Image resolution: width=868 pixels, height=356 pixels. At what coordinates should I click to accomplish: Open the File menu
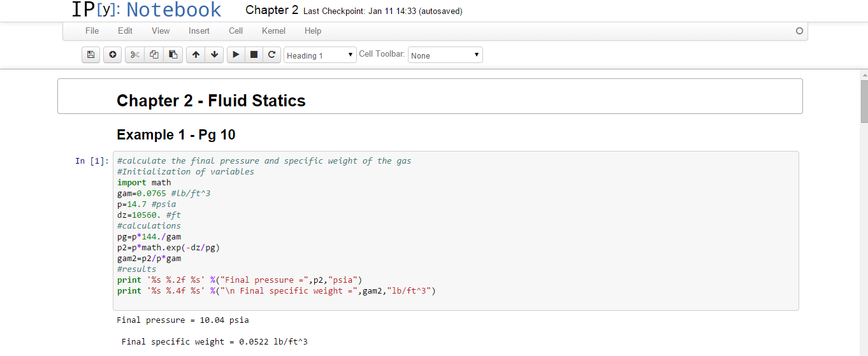(x=92, y=31)
